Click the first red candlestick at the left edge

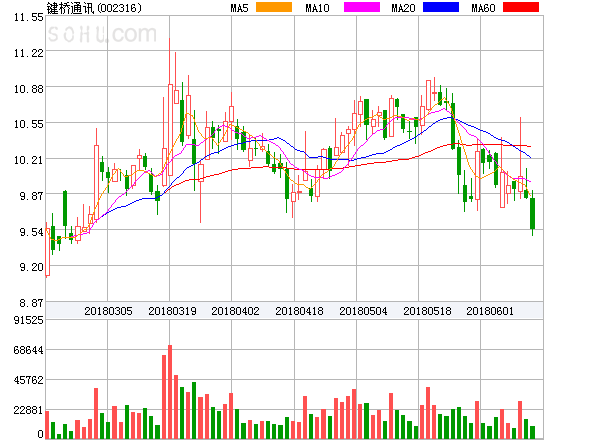tap(47, 252)
